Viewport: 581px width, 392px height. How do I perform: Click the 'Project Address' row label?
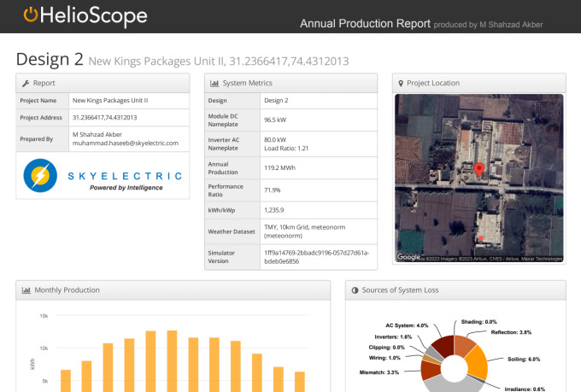click(x=41, y=118)
